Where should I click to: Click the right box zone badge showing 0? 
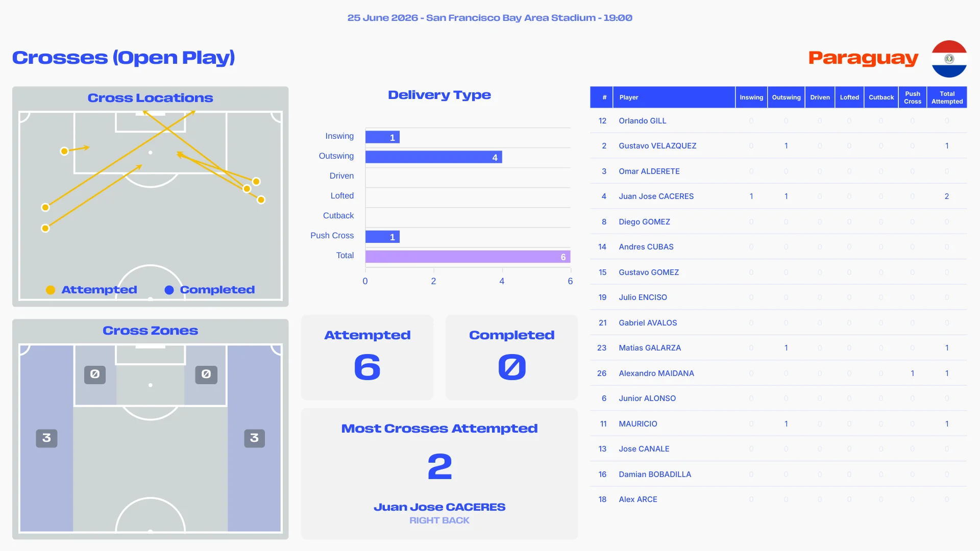click(x=206, y=374)
